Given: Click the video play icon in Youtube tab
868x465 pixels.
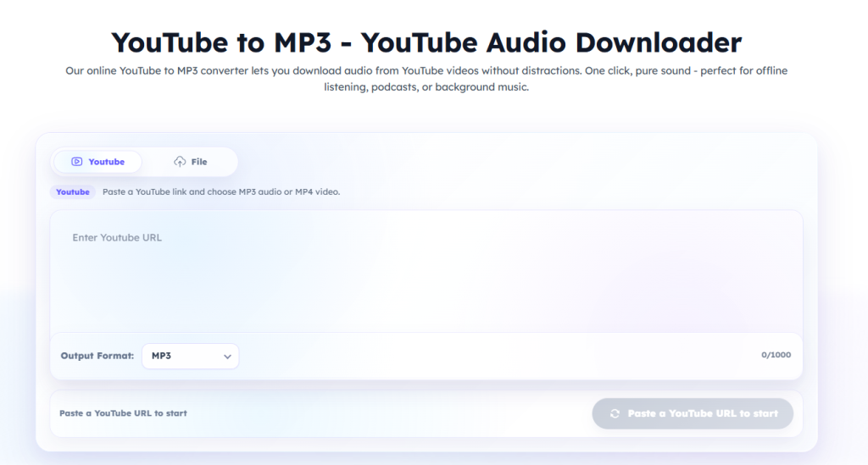Looking at the screenshot, I should (x=77, y=162).
